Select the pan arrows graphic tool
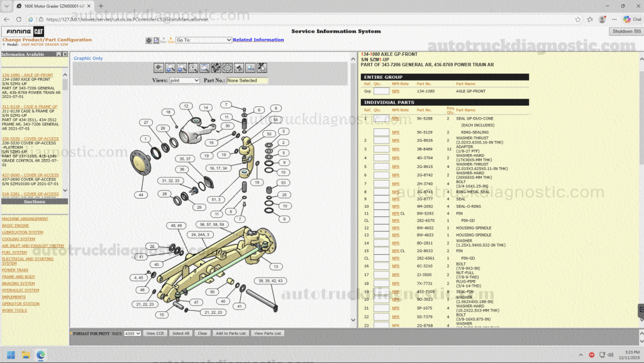 [x=216, y=68]
